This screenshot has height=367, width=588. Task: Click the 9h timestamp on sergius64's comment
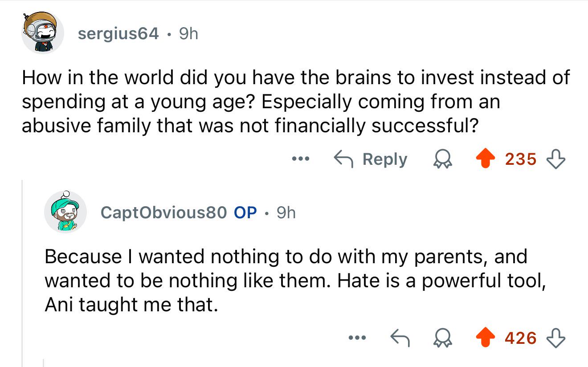(188, 33)
